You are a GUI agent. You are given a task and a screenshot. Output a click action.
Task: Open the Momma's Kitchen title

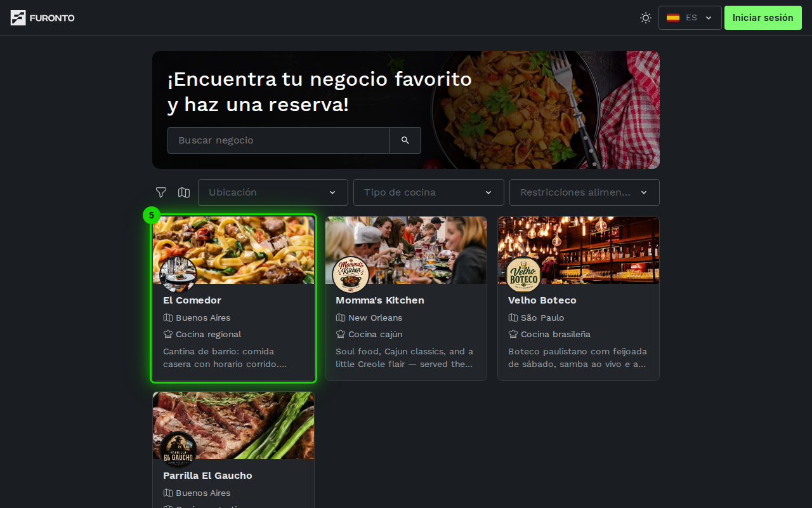coord(380,300)
